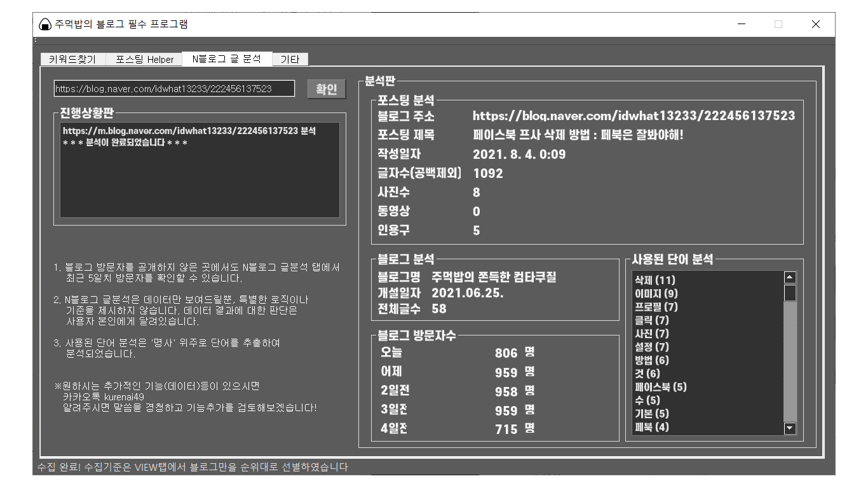The width and height of the screenshot is (868, 488).
Task: Pick 설정 (7) in the word list
Action: pos(651,347)
